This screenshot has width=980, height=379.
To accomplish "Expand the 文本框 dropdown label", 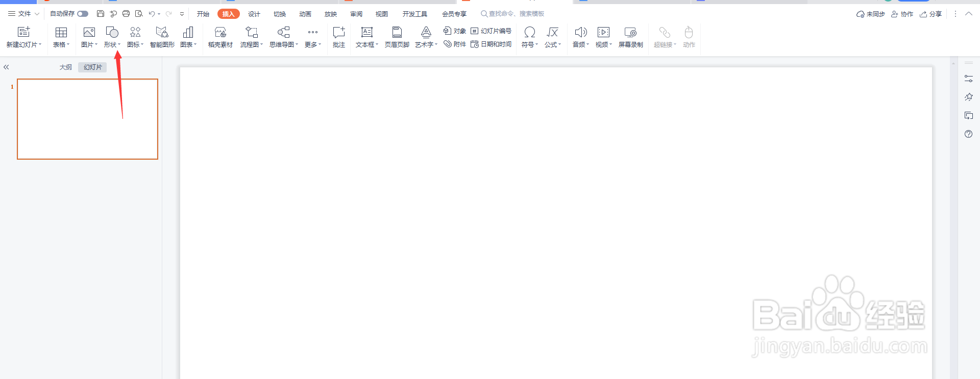I will coord(367,45).
